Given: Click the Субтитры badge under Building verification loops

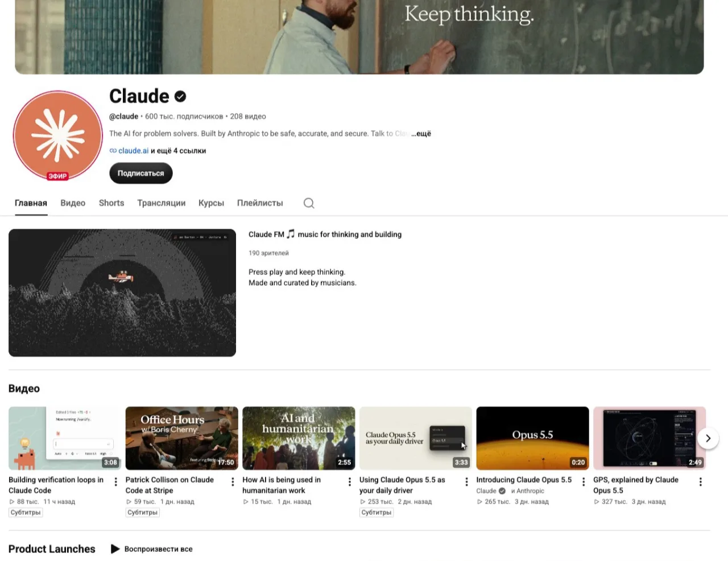Looking at the screenshot, I should [x=26, y=513].
